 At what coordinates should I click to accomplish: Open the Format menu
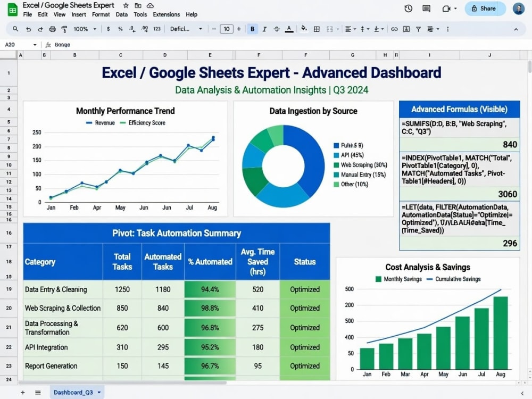coord(101,14)
